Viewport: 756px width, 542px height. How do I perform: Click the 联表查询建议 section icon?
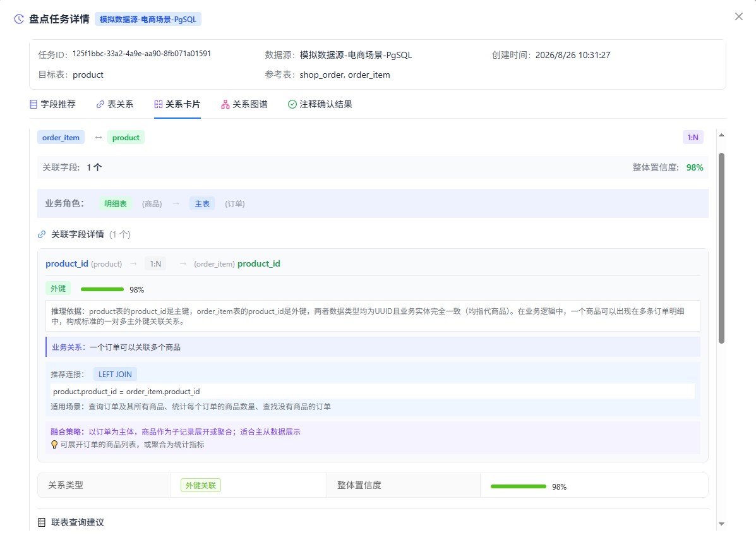click(42, 522)
